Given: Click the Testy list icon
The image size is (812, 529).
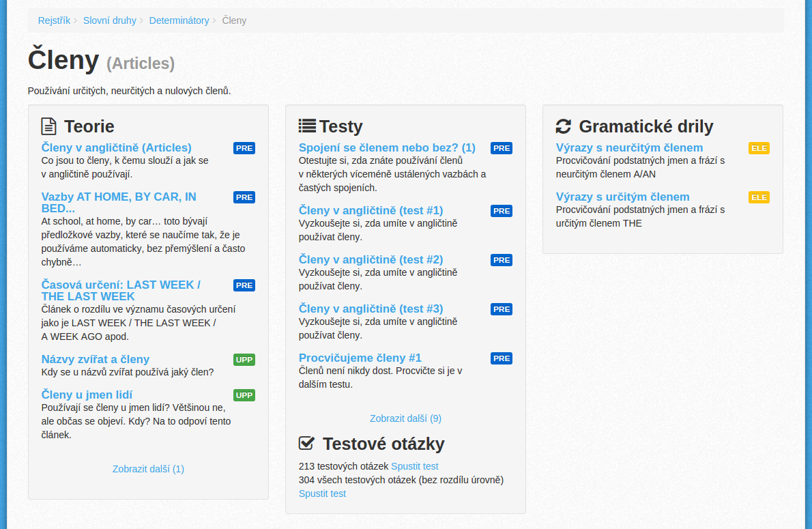Looking at the screenshot, I should (307, 126).
